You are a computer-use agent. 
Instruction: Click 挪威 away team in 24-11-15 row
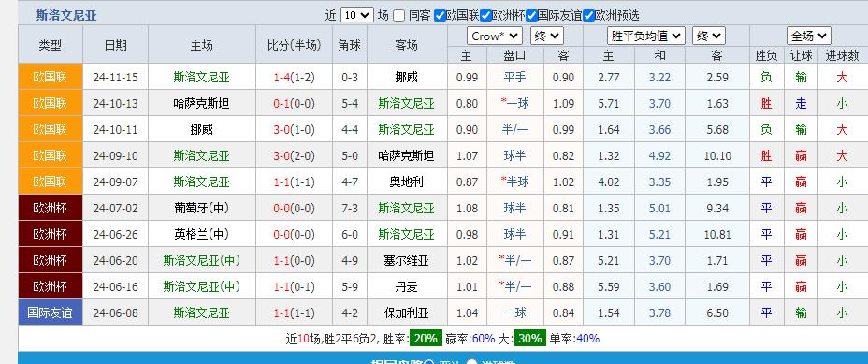[x=406, y=77]
